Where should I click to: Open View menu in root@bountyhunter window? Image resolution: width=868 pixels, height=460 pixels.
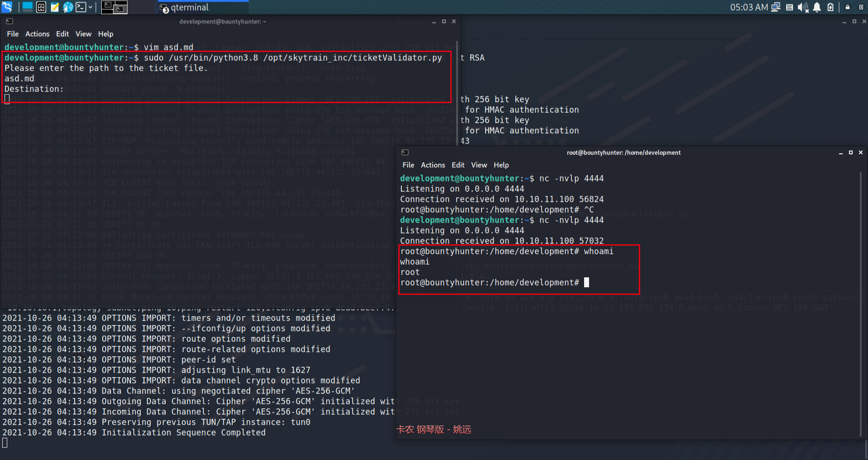pyautogui.click(x=479, y=165)
